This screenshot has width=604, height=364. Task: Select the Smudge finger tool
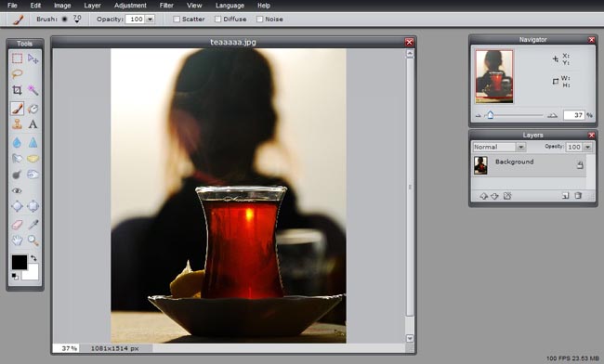click(17, 158)
